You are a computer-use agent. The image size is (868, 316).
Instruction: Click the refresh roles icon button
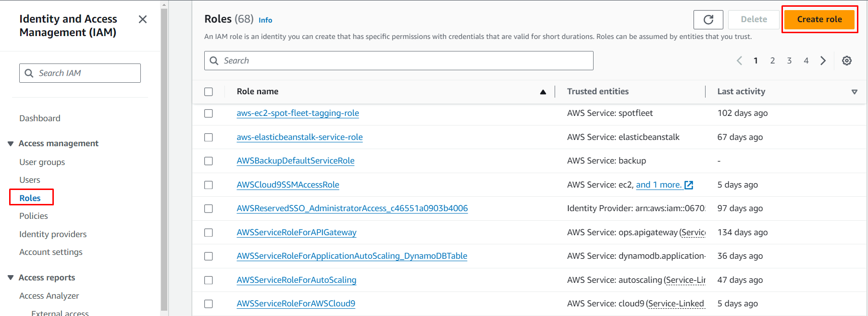708,20
